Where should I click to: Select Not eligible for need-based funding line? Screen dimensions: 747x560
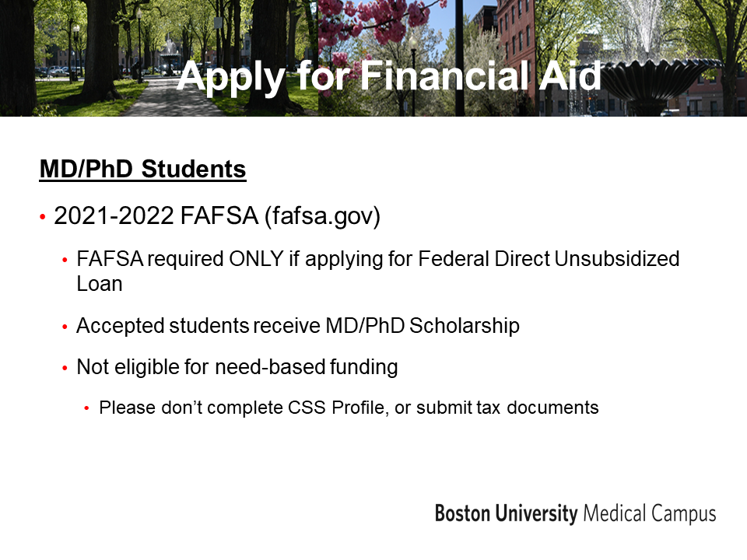coord(237,367)
